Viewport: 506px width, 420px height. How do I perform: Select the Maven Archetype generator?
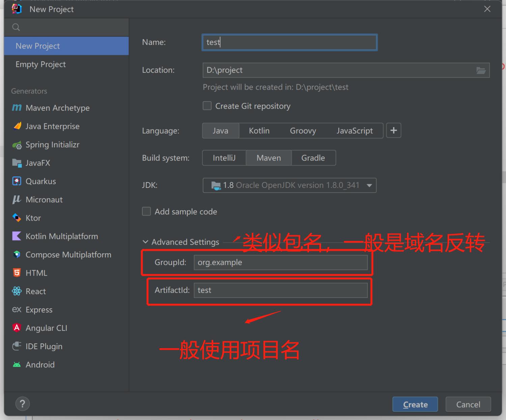(x=57, y=108)
